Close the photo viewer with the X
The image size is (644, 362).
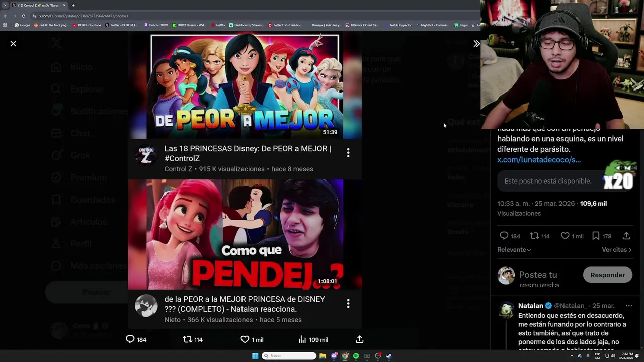(13, 44)
